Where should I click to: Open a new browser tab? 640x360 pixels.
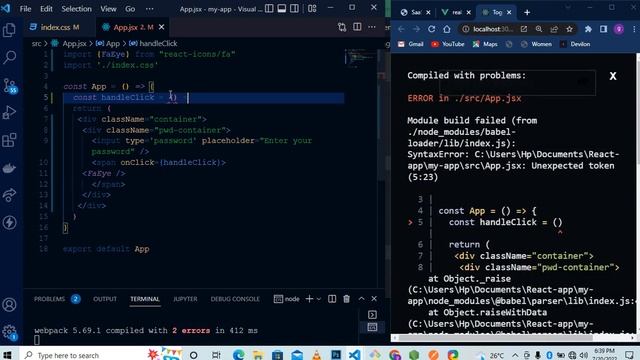[527, 13]
